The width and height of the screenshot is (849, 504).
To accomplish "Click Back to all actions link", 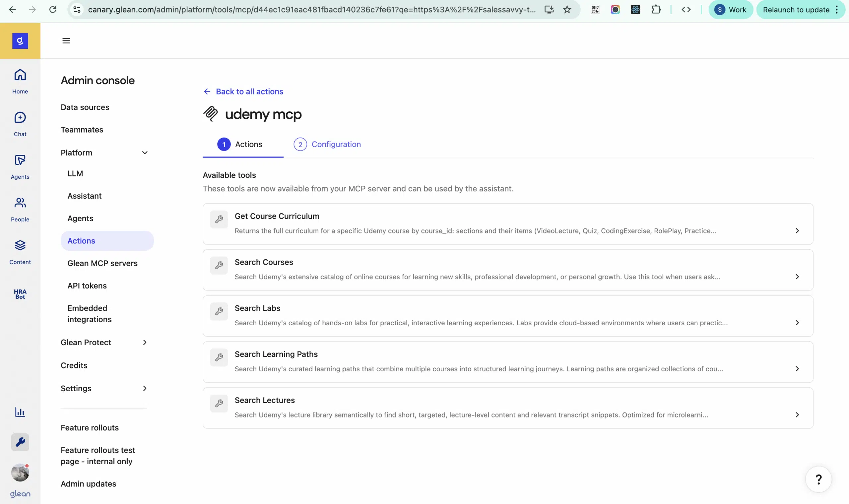I will pyautogui.click(x=243, y=92).
